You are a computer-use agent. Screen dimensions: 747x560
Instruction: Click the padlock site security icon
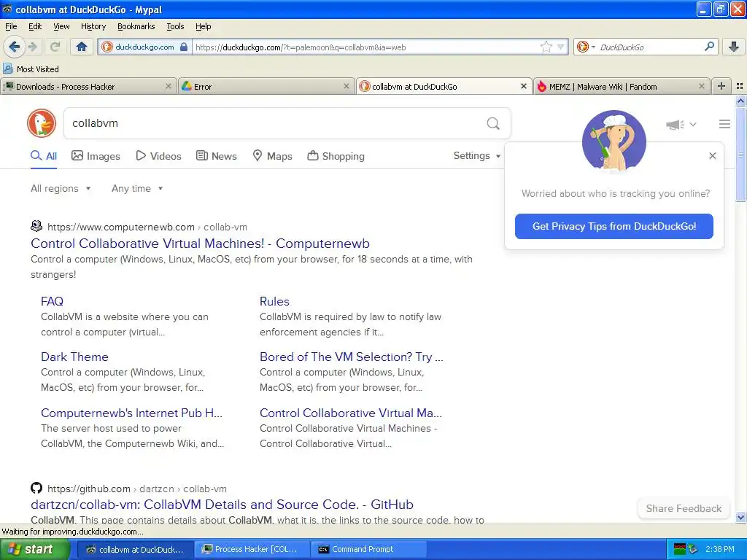tap(184, 47)
